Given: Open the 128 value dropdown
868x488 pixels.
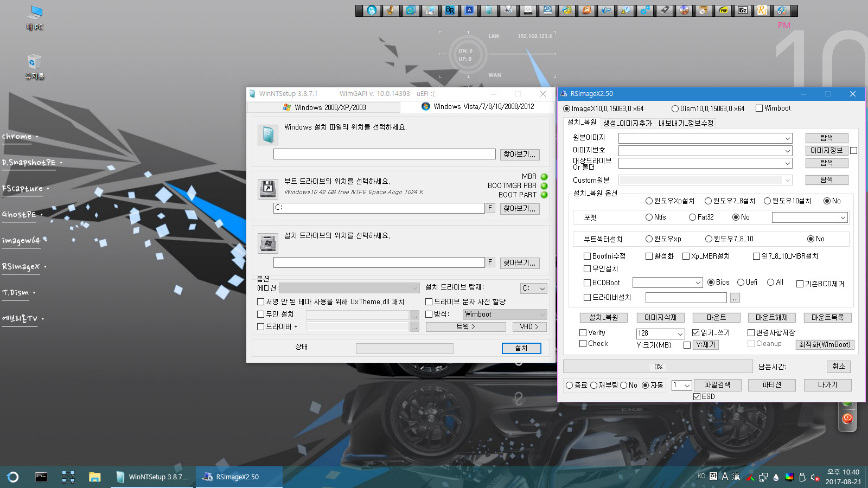Looking at the screenshot, I should [660, 333].
